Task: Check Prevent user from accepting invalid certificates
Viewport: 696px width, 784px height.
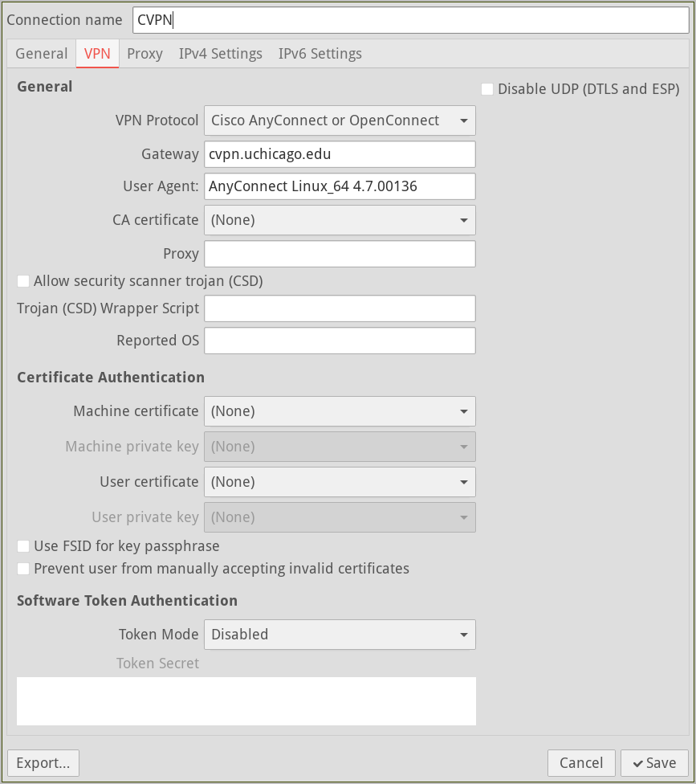Action: pos(23,569)
